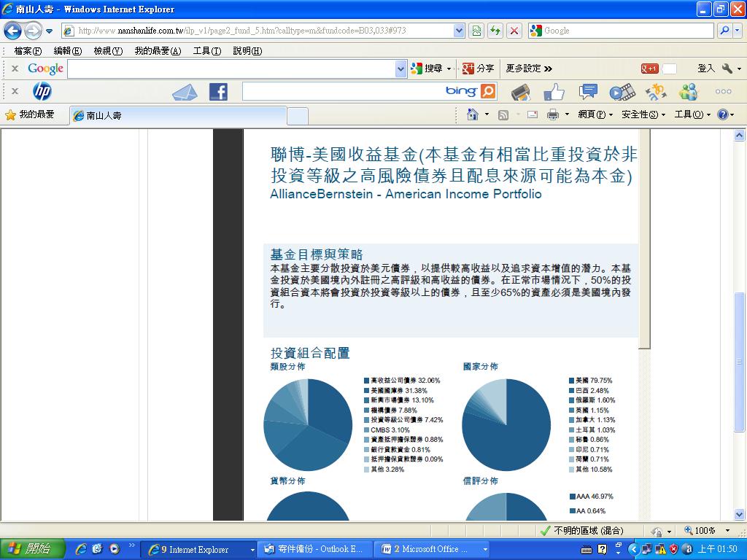Open the 工具(O) command bar menu
The image size is (747, 560).
click(x=693, y=114)
